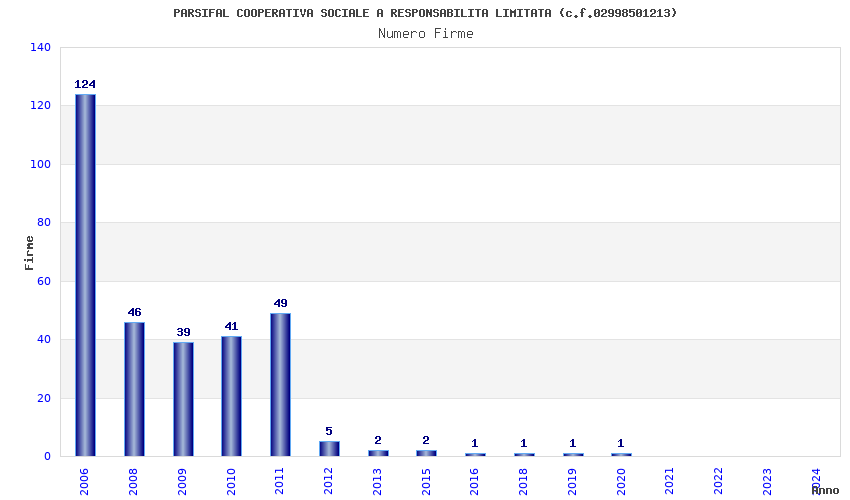Click the y-axis value 80

coord(44,222)
